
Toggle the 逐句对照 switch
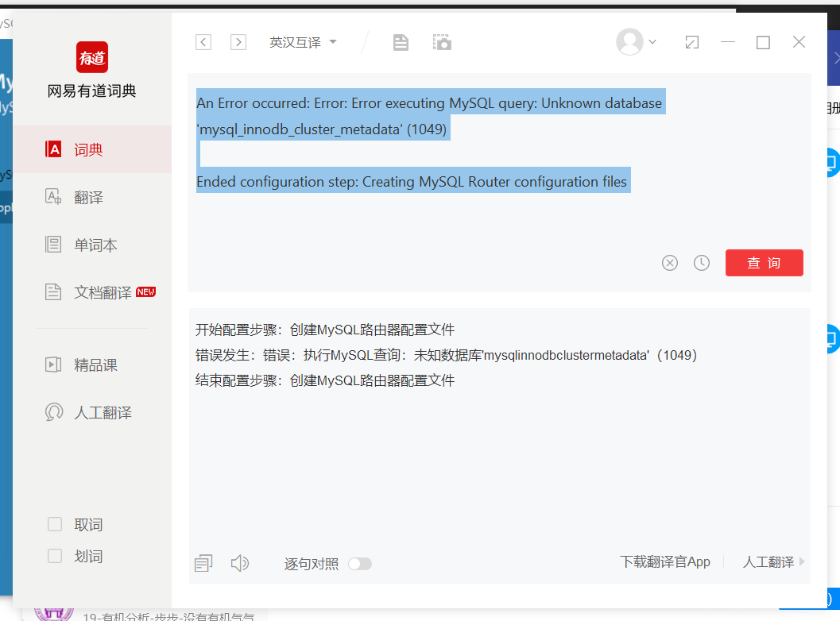pos(360,564)
